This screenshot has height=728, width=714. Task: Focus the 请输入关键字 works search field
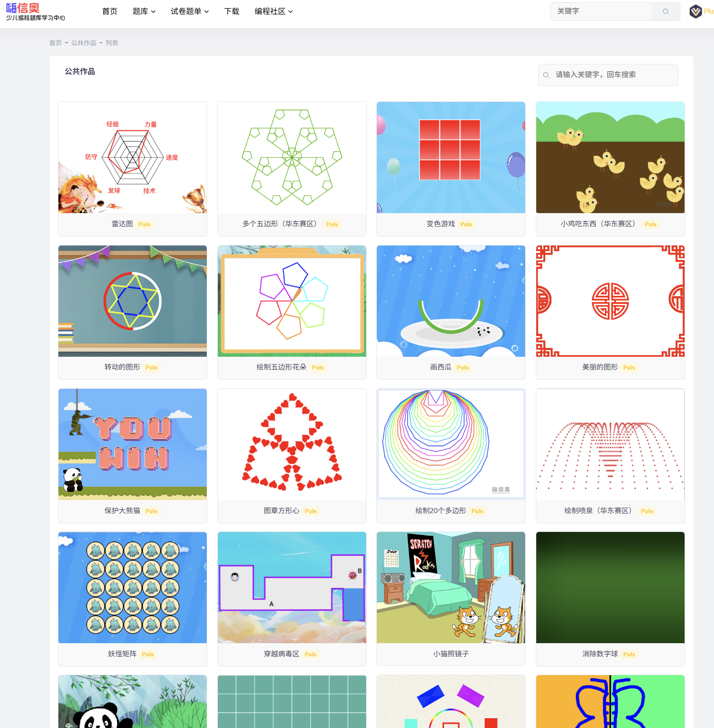pos(608,75)
